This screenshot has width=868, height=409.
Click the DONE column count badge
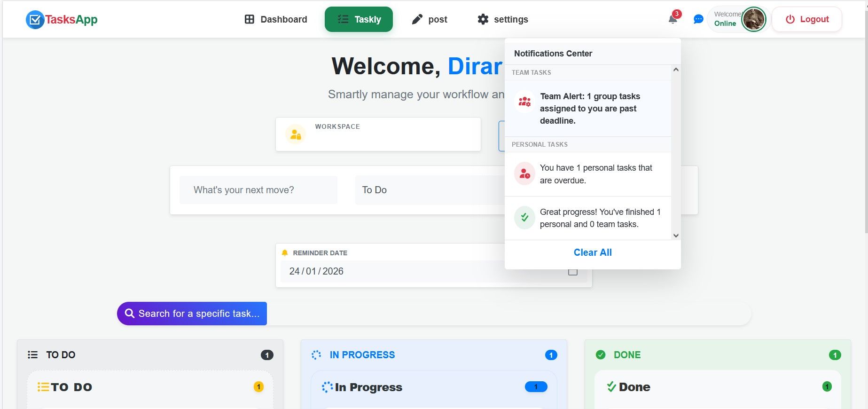click(835, 355)
